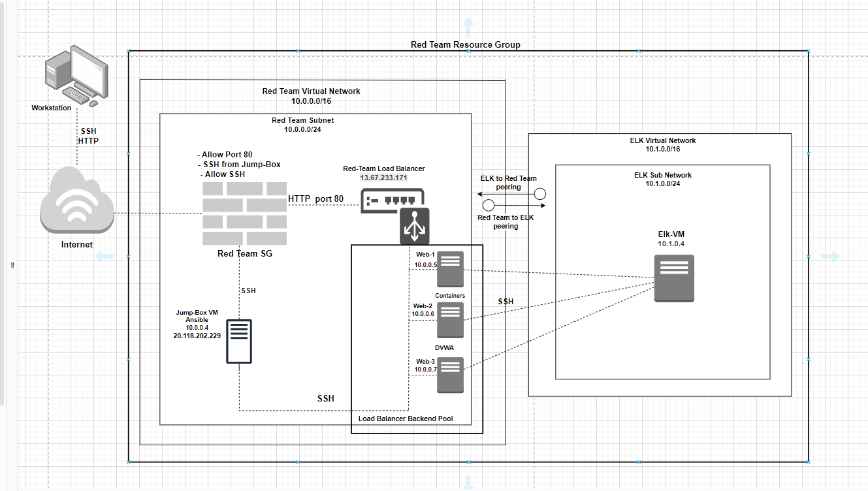Image resolution: width=868 pixels, height=491 pixels.
Task: Click the bottom canvas extension arrow
Action: click(468, 483)
